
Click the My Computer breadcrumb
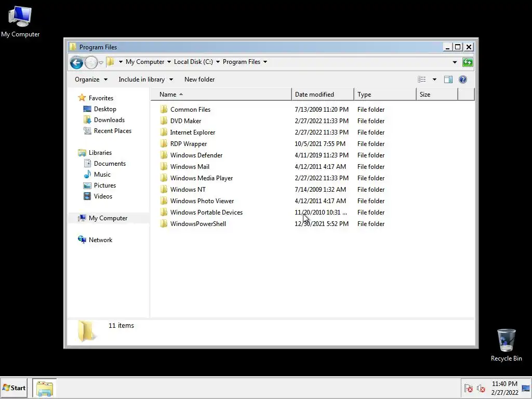[145, 62]
